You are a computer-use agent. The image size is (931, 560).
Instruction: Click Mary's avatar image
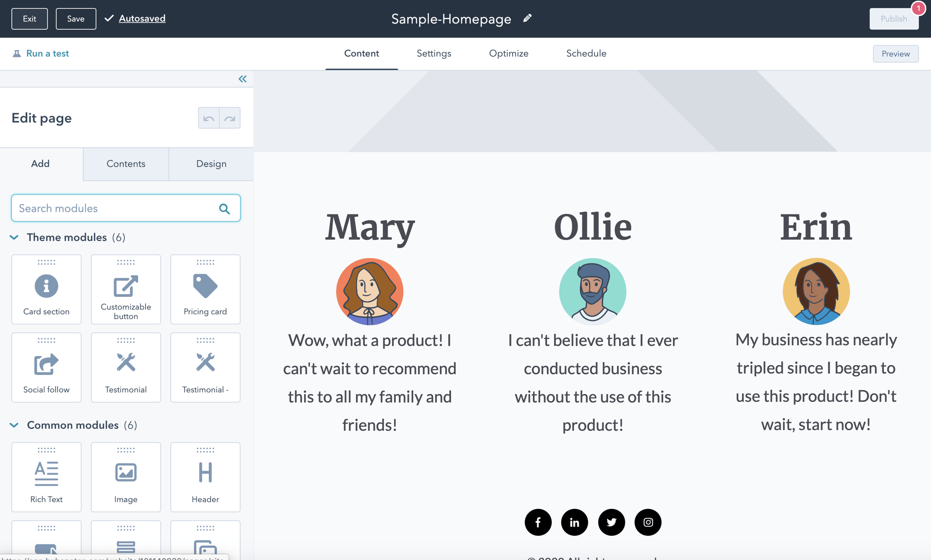pyautogui.click(x=369, y=291)
